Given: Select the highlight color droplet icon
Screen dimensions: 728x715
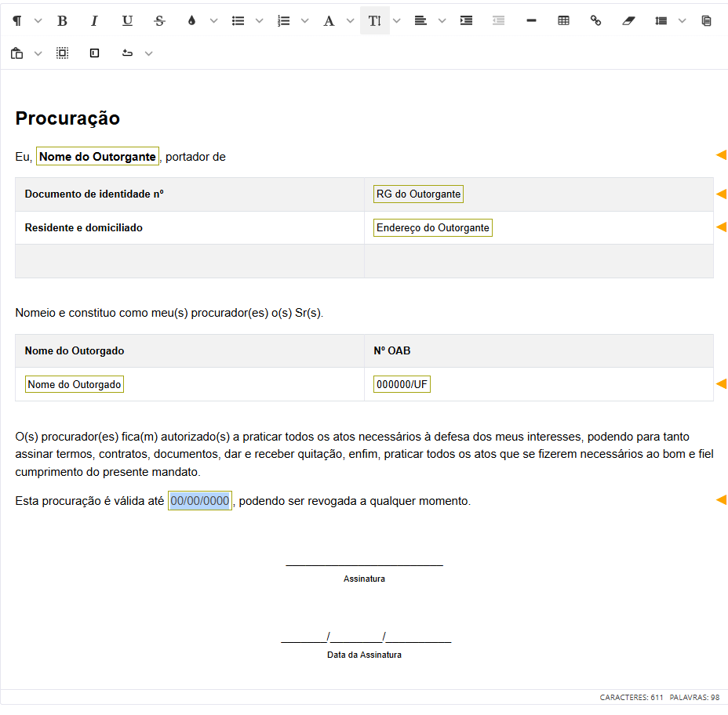Looking at the screenshot, I should click(x=192, y=20).
